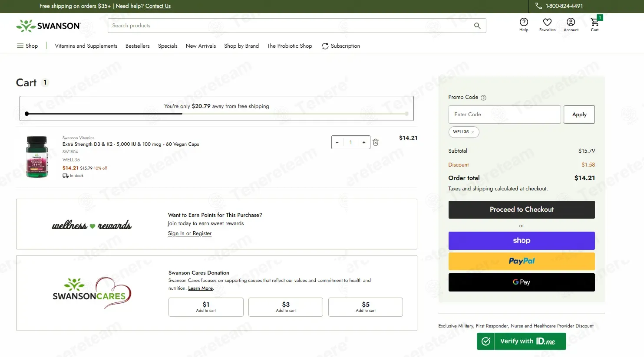Remove the WELL35 promo code chip

tap(473, 132)
